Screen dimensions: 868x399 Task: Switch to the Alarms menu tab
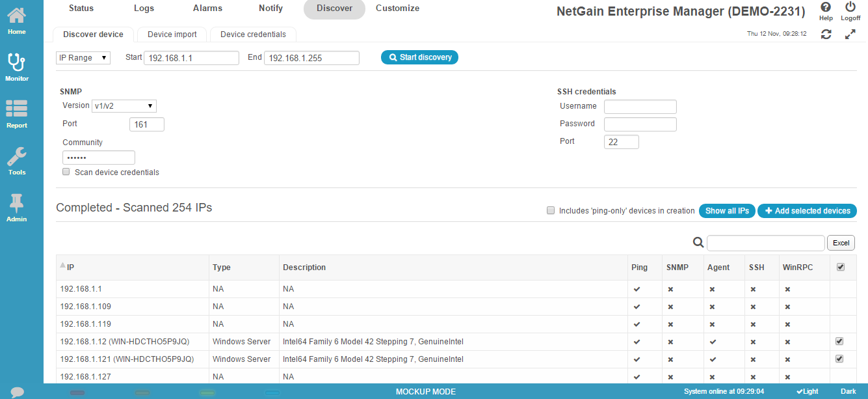click(x=207, y=8)
